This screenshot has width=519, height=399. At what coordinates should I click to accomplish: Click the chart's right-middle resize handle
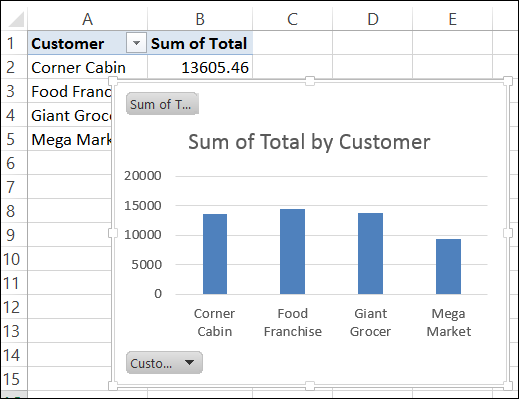508,233
